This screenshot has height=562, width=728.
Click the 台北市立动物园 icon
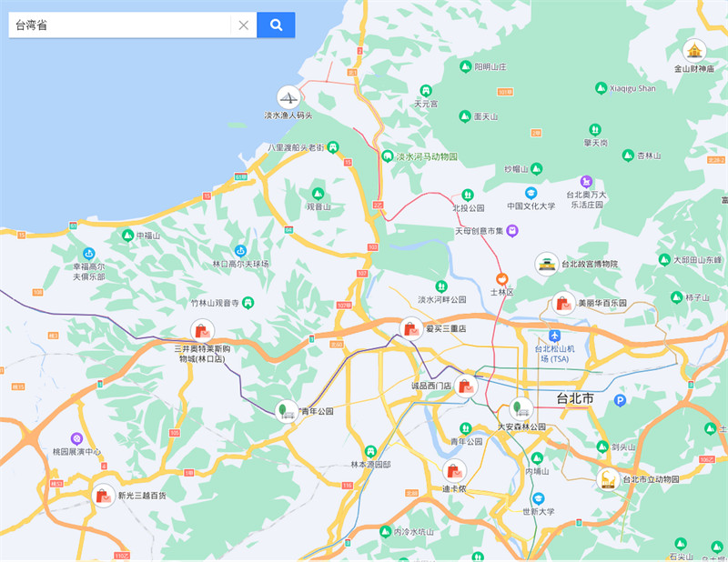pyautogui.click(x=608, y=478)
